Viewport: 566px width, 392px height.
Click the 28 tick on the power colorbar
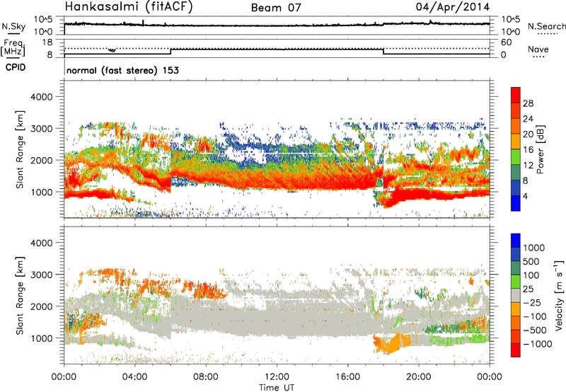pyautogui.click(x=528, y=103)
